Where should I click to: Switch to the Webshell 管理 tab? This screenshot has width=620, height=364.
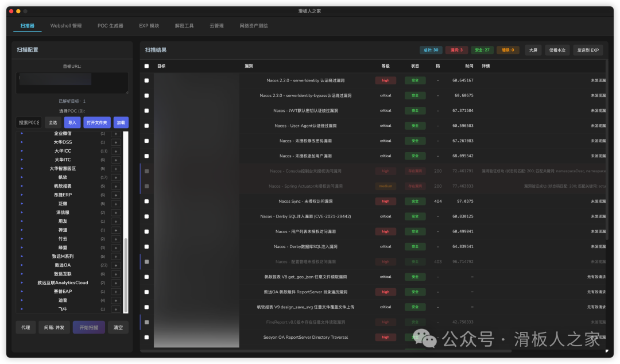coord(66,26)
